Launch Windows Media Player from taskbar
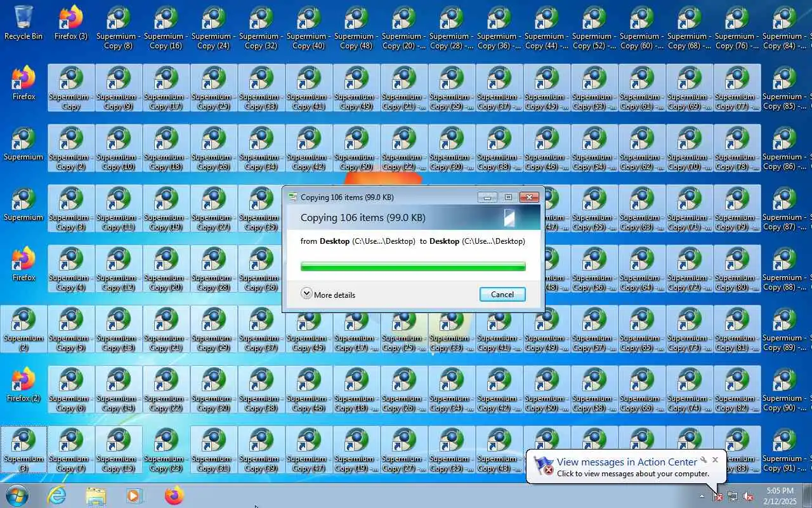812x508 pixels. 134,495
